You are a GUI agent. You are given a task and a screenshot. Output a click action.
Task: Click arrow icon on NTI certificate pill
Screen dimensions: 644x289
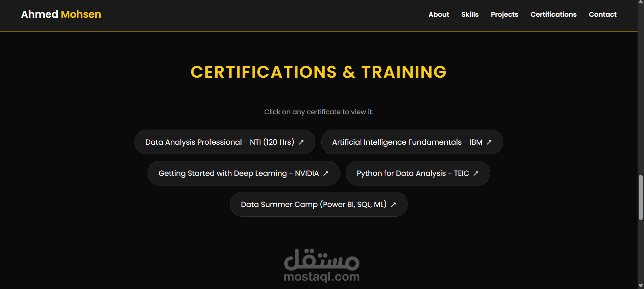point(301,142)
